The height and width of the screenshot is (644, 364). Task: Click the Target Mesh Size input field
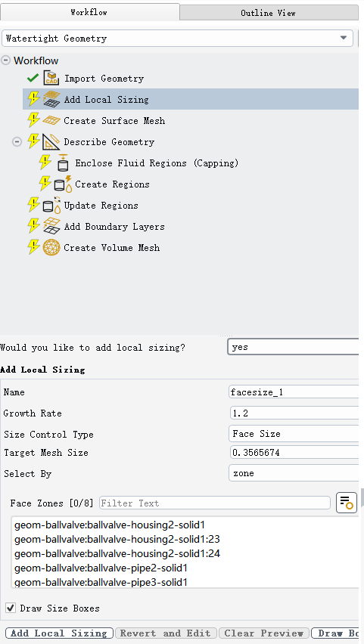click(x=294, y=453)
